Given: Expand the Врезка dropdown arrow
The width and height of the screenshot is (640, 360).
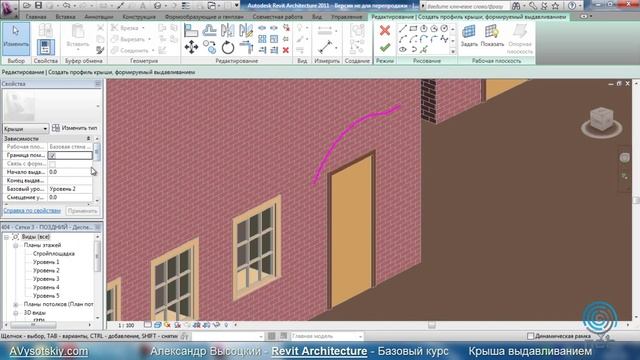Looking at the screenshot, I should (143, 28).
